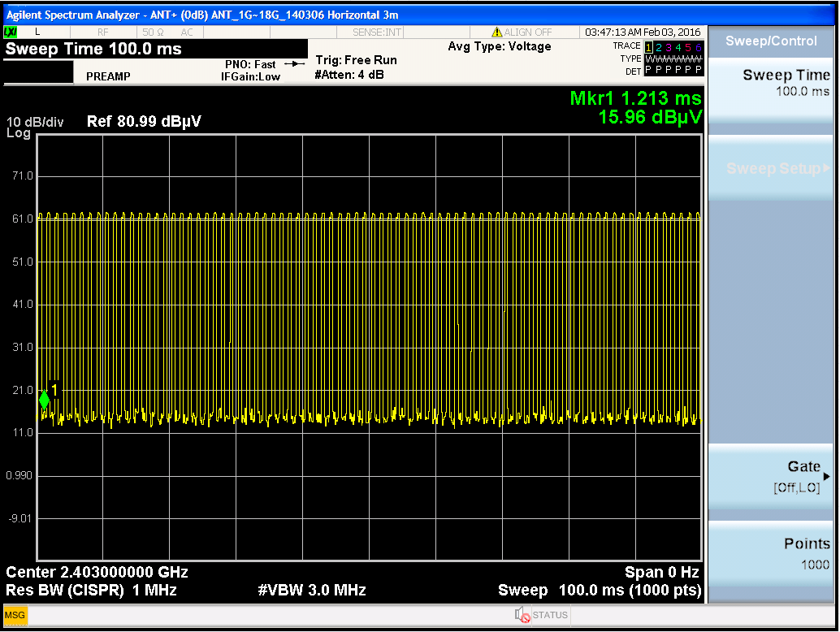This screenshot has width=840, height=632.
Task: Click the Sweep/Control menu title
Action: 771,41
